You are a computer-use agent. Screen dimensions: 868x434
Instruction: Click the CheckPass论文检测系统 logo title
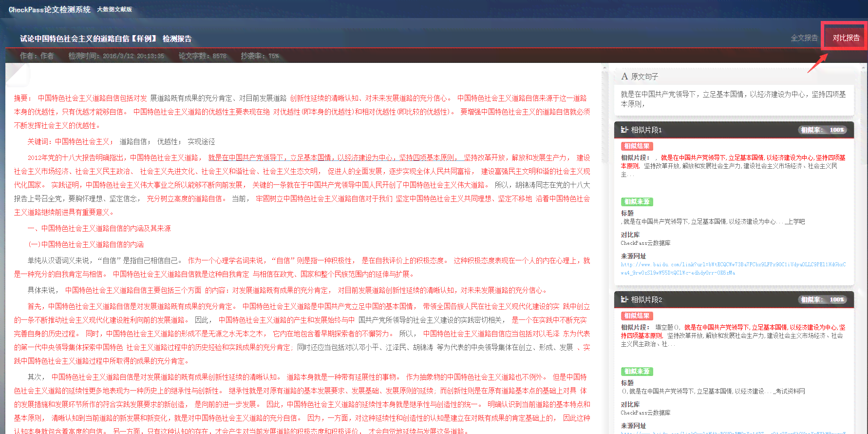(49, 9)
